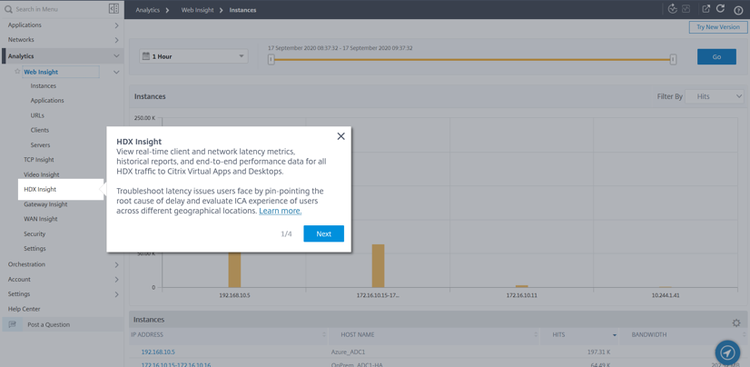Click Post a Question
This screenshot has height=367, width=750.
(48, 324)
